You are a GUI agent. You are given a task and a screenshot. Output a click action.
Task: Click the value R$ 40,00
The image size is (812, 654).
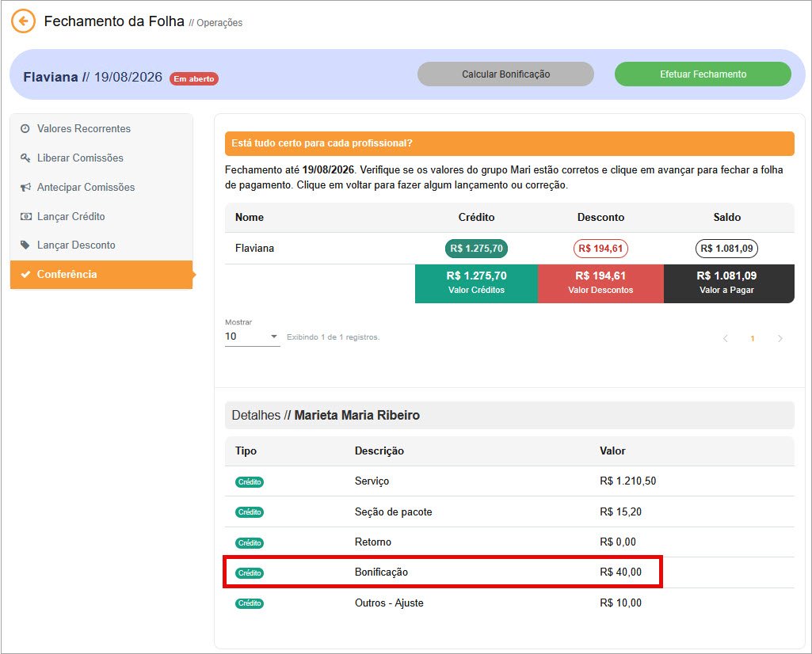tap(620, 572)
